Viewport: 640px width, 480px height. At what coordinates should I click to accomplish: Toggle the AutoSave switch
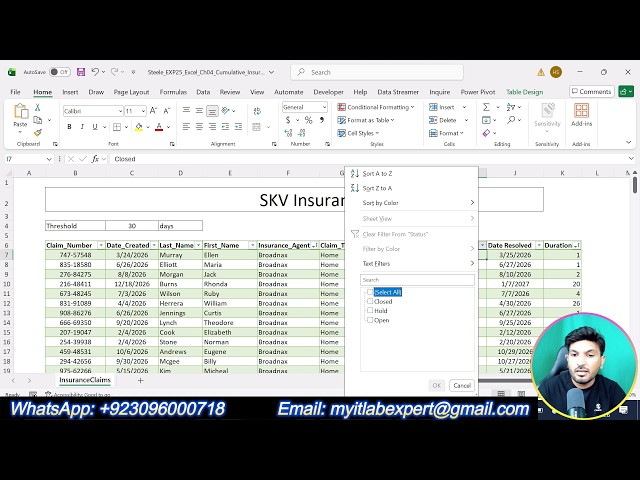pyautogui.click(x=60, y=72)
